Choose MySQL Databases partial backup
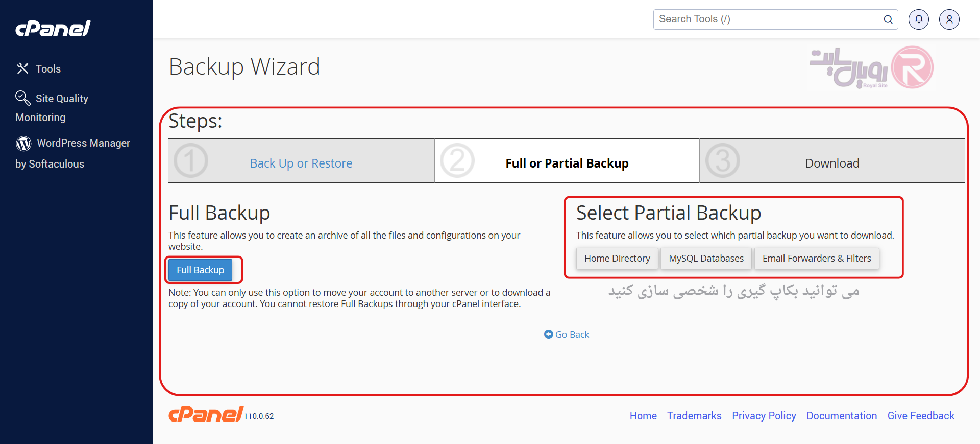Screen dimensions: 980x444 click(706, 259)
